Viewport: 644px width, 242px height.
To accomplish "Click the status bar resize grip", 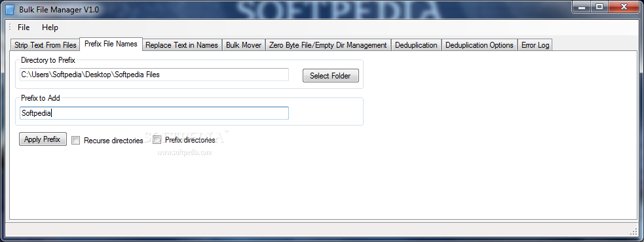I will pyautogui.click(x=634, y=232).
